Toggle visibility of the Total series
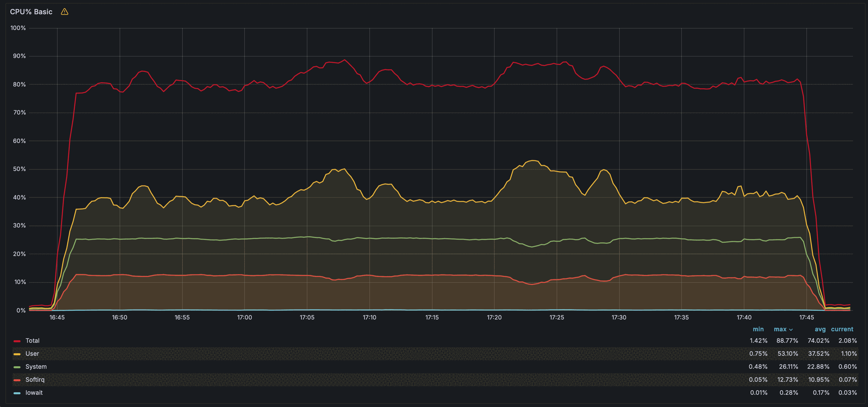868x407 pixels. pos(32,341)
